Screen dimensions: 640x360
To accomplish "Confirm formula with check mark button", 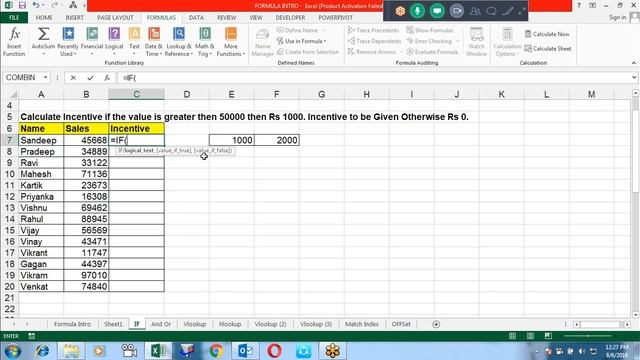I will point(90,78).
